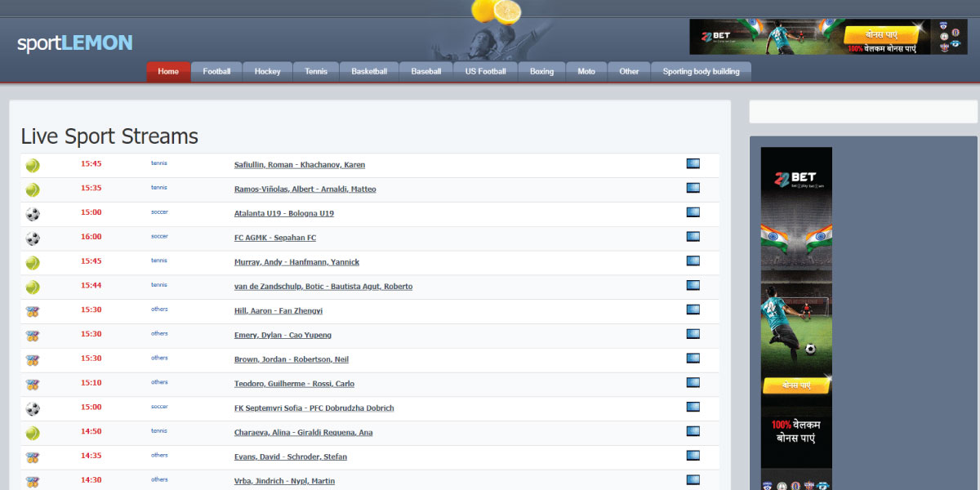
Task: Open the Tennis tab
Action: coord(316,72)
